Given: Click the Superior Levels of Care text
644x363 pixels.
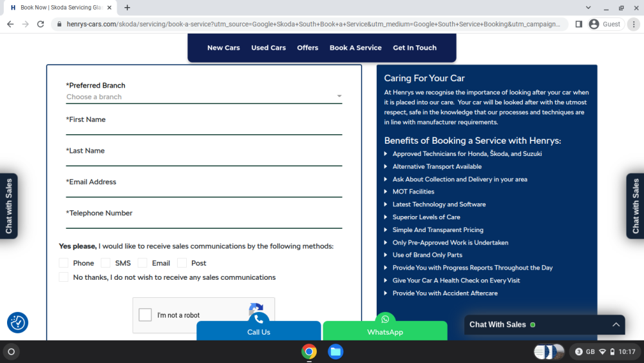Looking at the screenshot, I should [426, 217].
